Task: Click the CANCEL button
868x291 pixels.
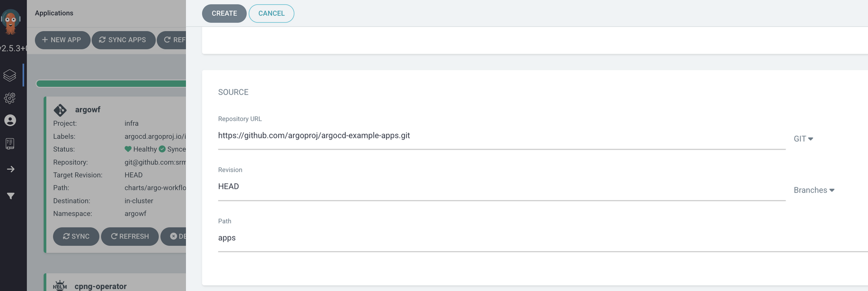Action: tap(272, 13)
